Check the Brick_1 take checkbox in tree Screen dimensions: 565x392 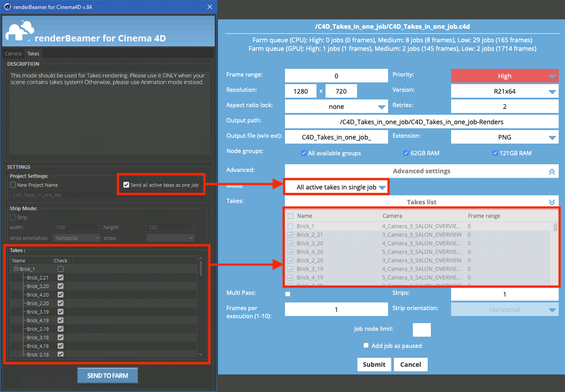pos(60,269)
